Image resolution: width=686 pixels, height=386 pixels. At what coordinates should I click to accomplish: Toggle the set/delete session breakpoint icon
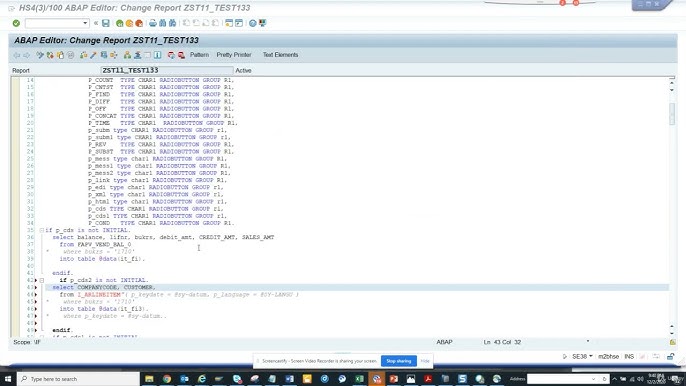pos(171,55)
